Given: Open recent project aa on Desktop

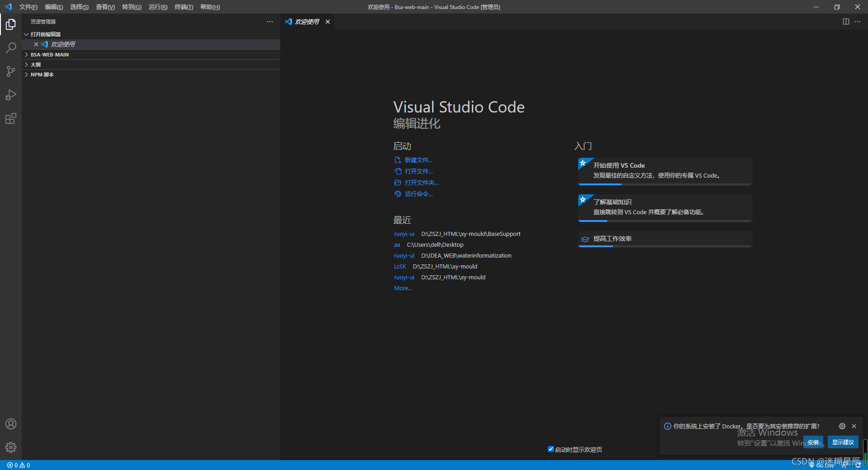Looking at the screenshot, I should tap(397, 245).
